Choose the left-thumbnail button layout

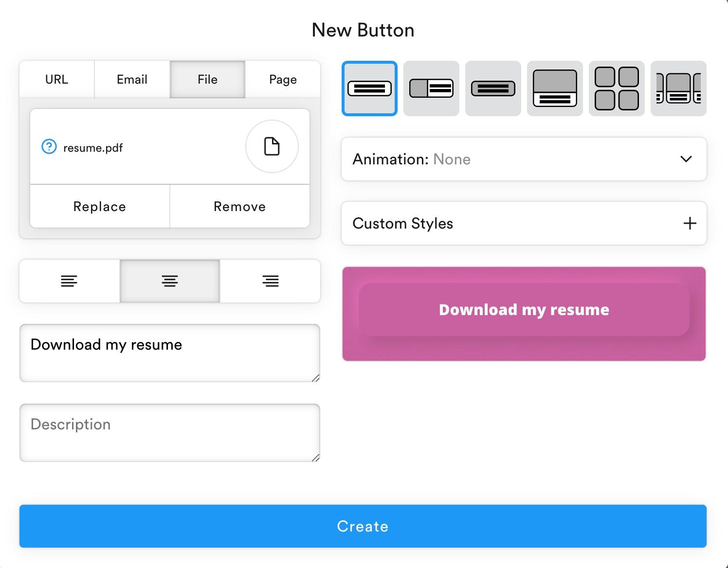[431, 89]
